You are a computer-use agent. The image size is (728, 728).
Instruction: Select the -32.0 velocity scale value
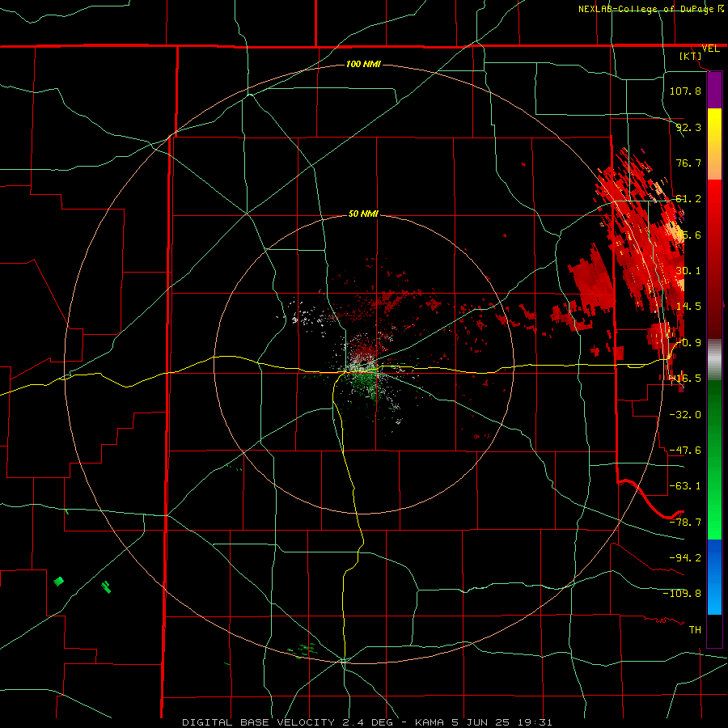(x=685, y=414)
